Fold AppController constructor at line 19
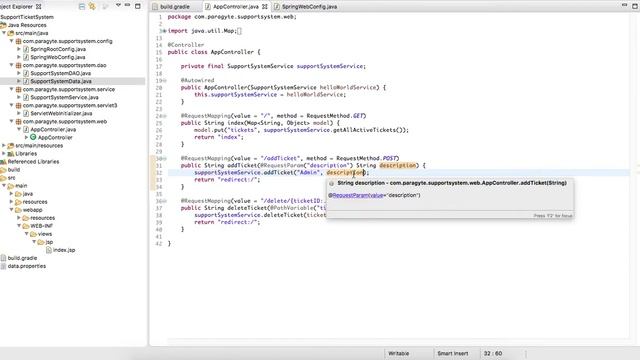This screenshot has height=360, width=640. [164, 80]
